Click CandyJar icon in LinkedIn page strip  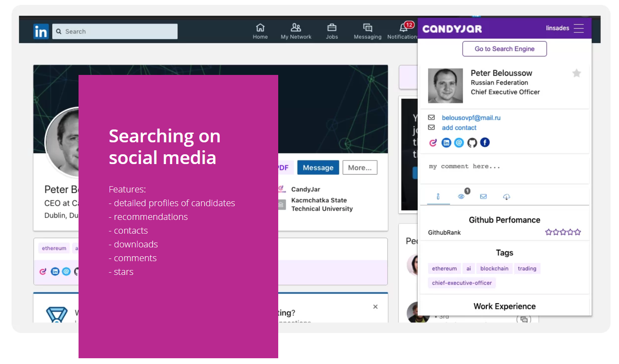coord(43,271)
